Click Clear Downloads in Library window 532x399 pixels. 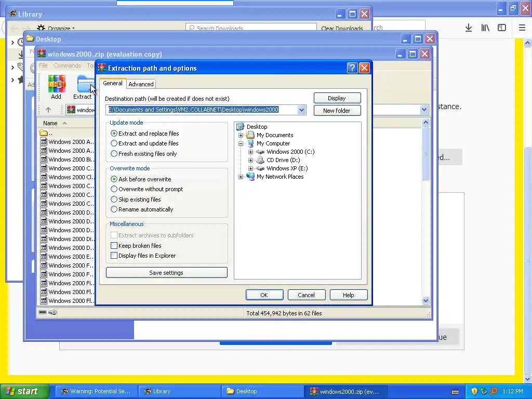coord(342,28)
